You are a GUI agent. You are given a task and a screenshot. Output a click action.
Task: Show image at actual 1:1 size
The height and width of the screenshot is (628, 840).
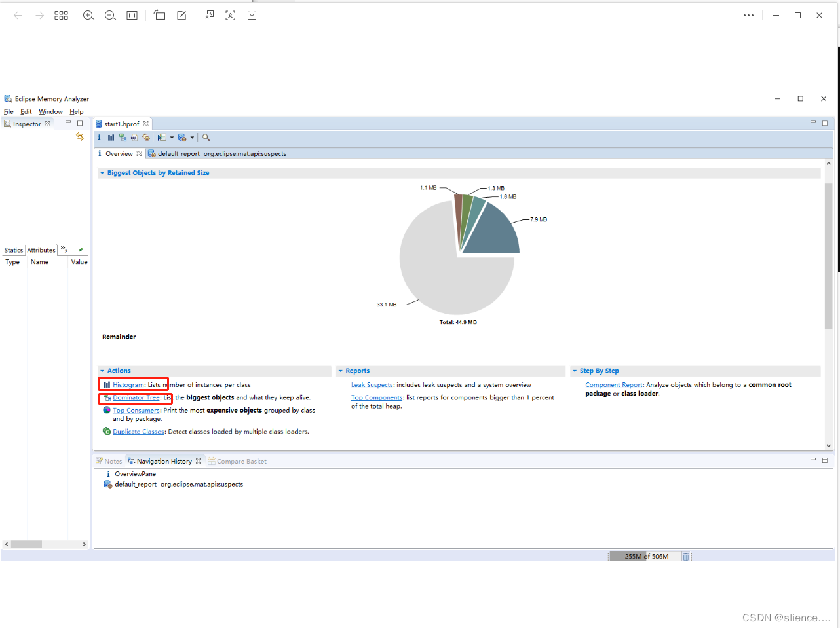click(x=132, y=15)
